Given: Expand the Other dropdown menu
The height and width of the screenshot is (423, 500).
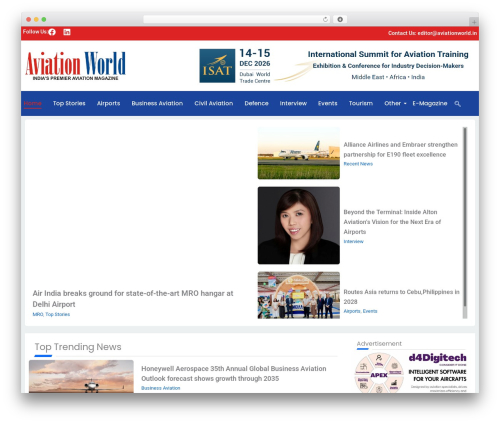Looking at the screenshot, I should click(x=395, y=103).
